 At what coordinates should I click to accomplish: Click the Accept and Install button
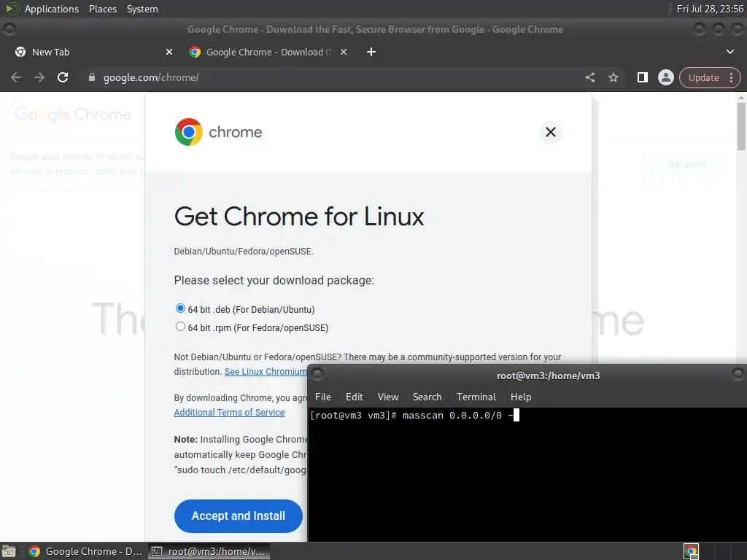pyautogui.click(x=239, y=516)
